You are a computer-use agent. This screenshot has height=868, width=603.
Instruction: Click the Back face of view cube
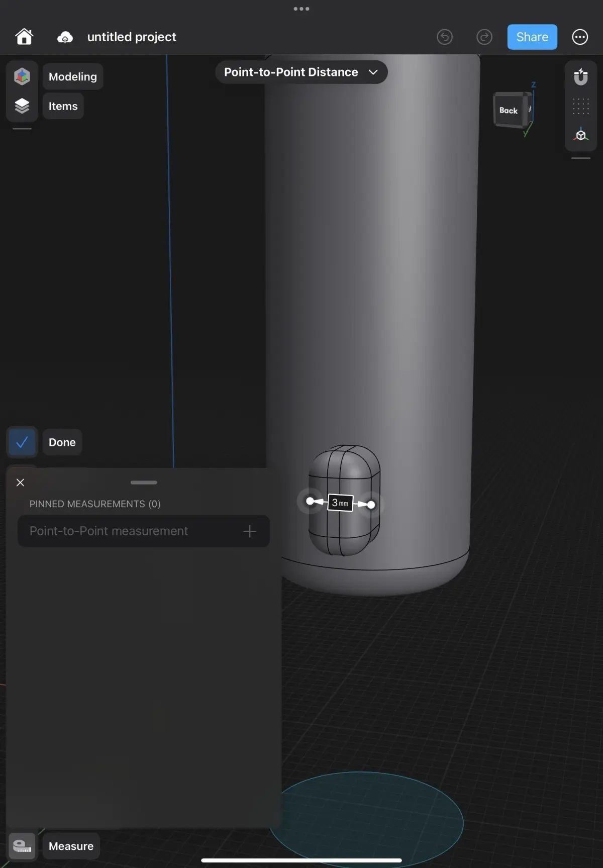pyautogui.click(x=510, y=110)
